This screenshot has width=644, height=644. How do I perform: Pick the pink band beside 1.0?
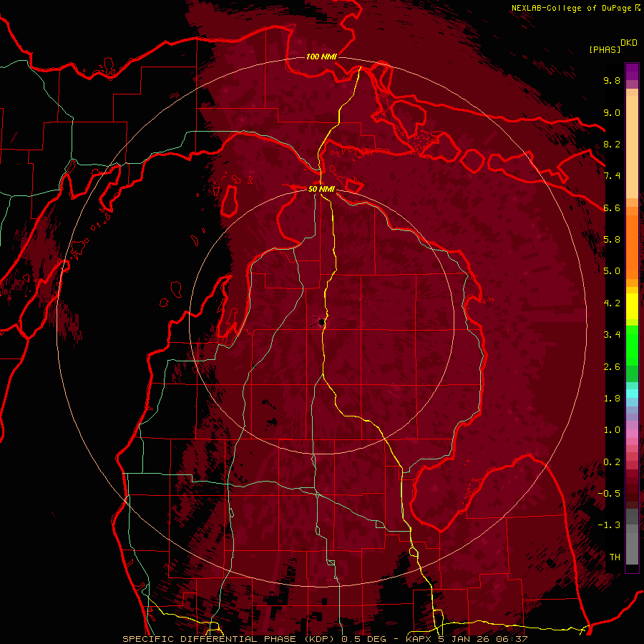tap(632, 434)
